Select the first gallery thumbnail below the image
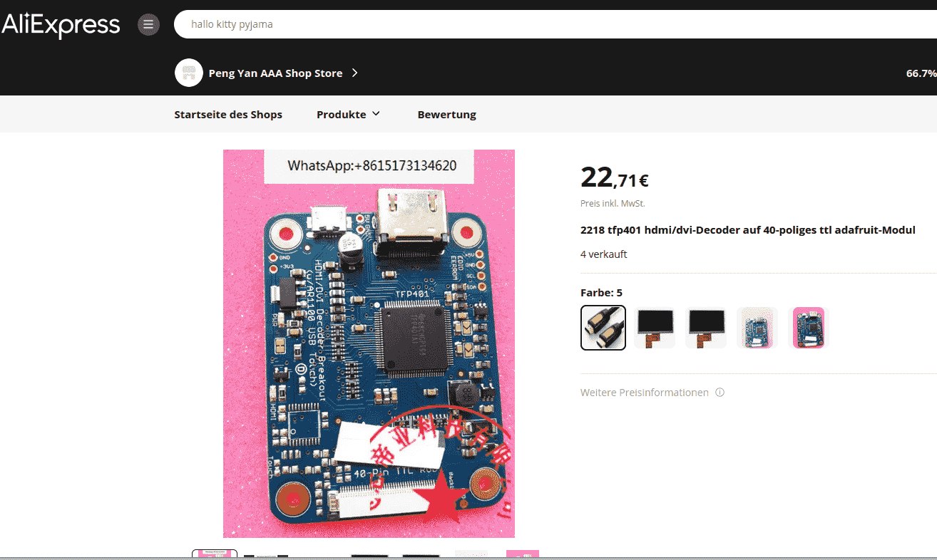 [x=215, y=554]
